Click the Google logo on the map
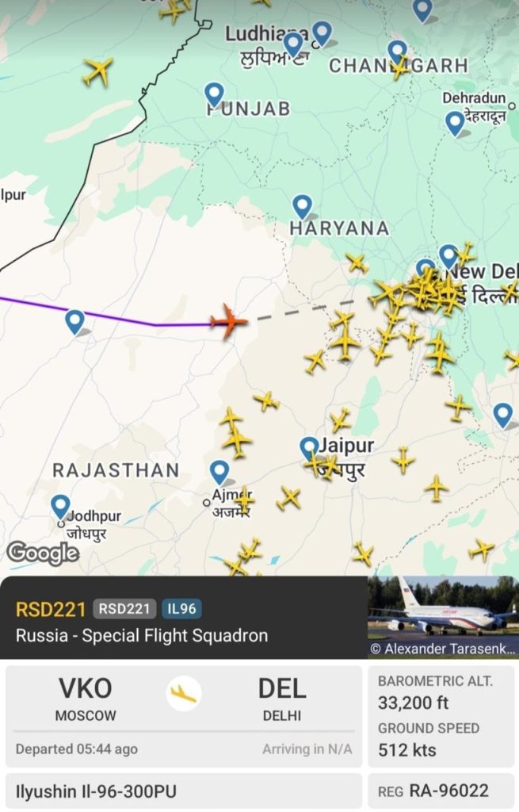Viewport: 519px width, 812px height. point(43,553)
